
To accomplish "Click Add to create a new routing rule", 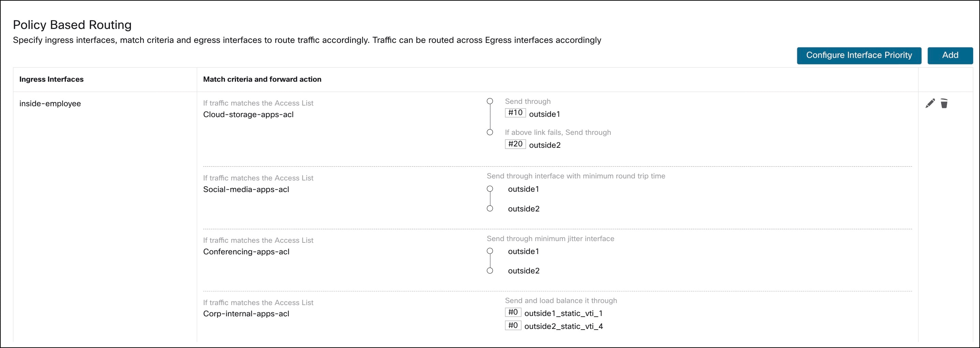I will click(950, 55).
